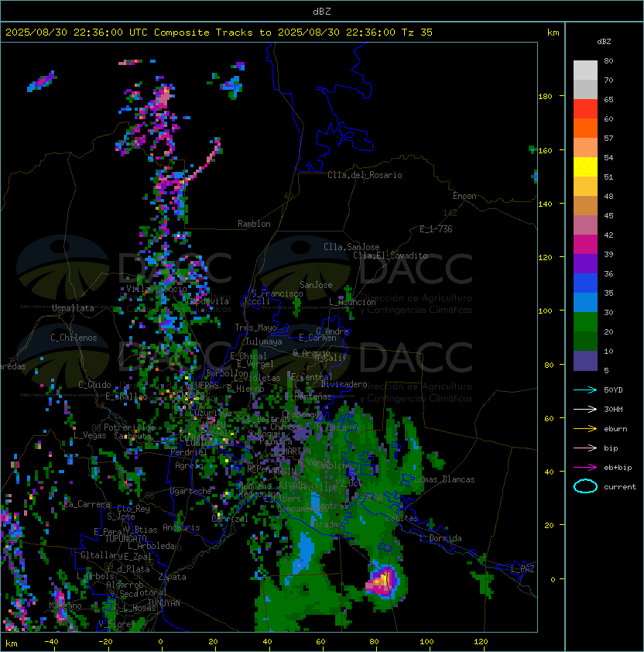The image size is (644, 652).
Task: Click the white 30HM track arrow in legend
Action: 585,409
